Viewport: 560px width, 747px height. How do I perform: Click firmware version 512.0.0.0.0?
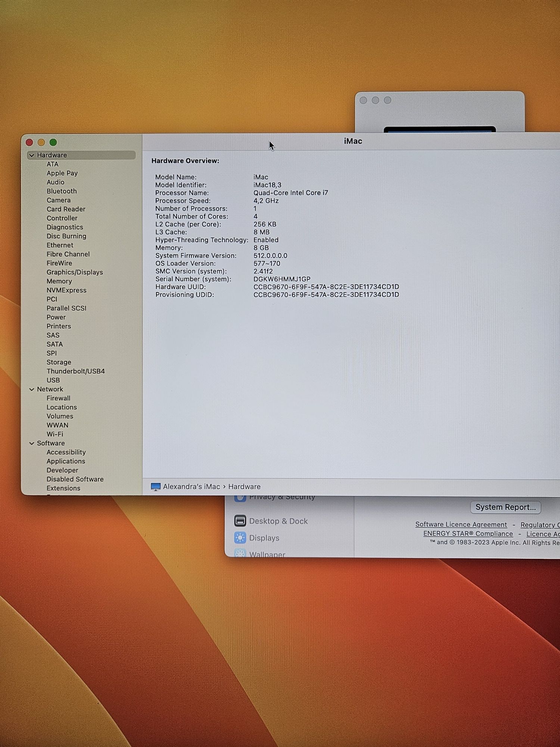pos(270,255)
